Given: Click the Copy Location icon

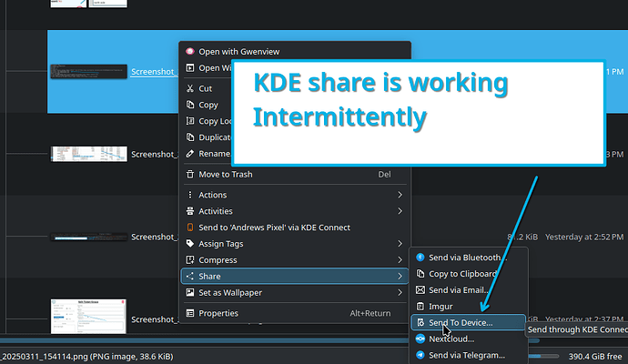Looking at the screenshot, I should coord(190,121).
